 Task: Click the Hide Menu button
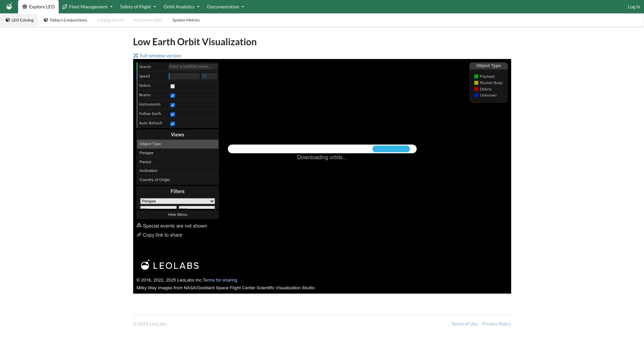coord(177,215)
